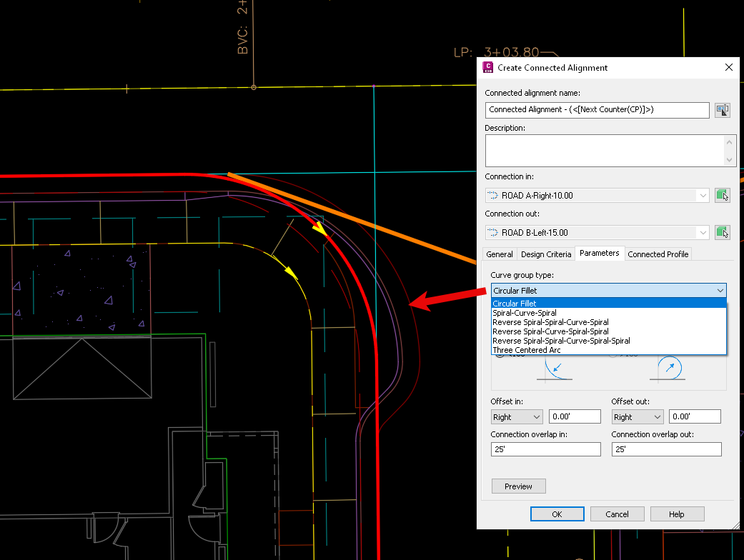Viewport: 744px width, 560px height.
Task: Open the Offset in direction dropdown showing Right
Action: 516,416
